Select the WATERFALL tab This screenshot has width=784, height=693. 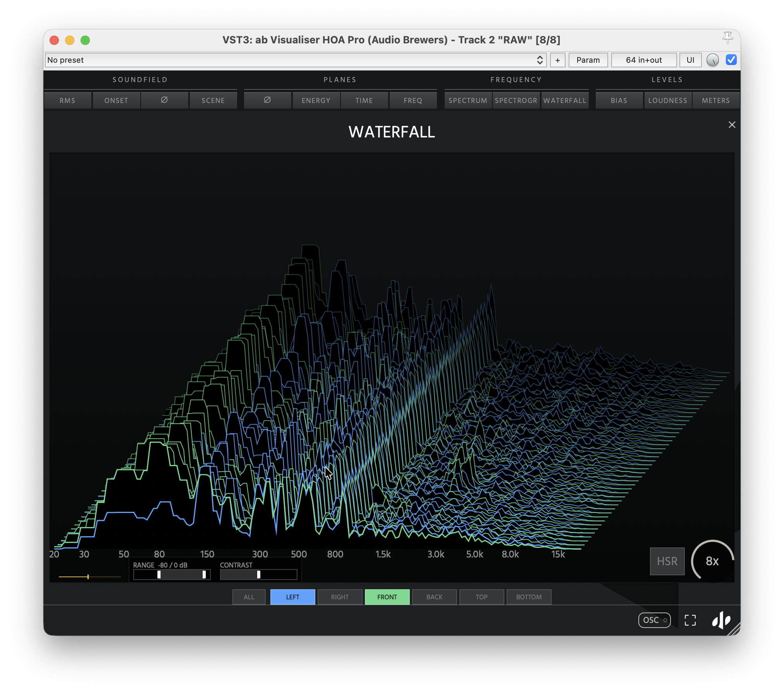pos(565,100)
